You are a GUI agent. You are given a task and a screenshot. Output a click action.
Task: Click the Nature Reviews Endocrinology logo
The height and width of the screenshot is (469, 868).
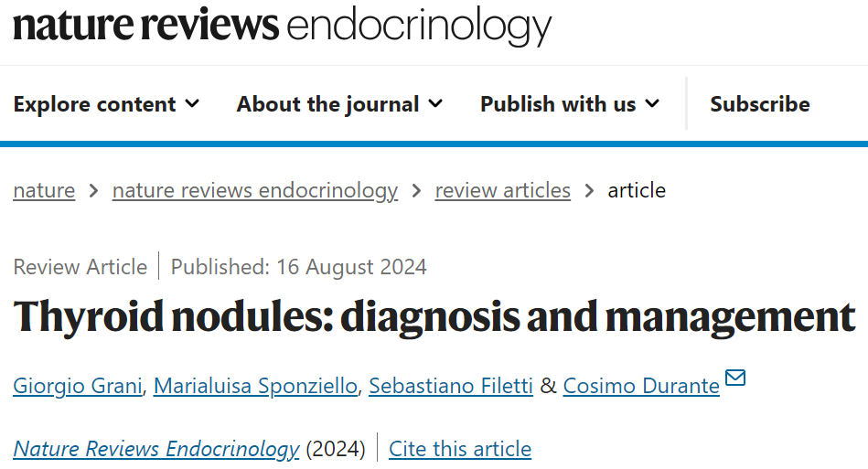(283, 26)
